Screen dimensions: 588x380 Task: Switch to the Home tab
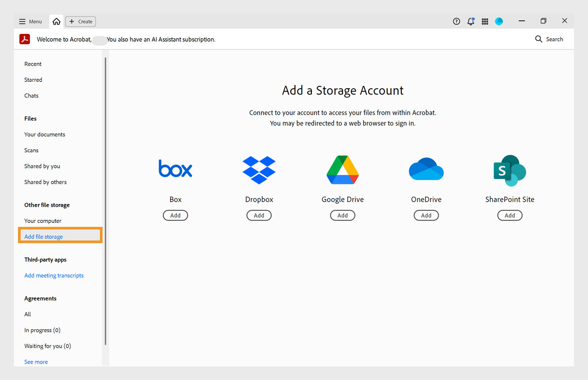[56, 21]
